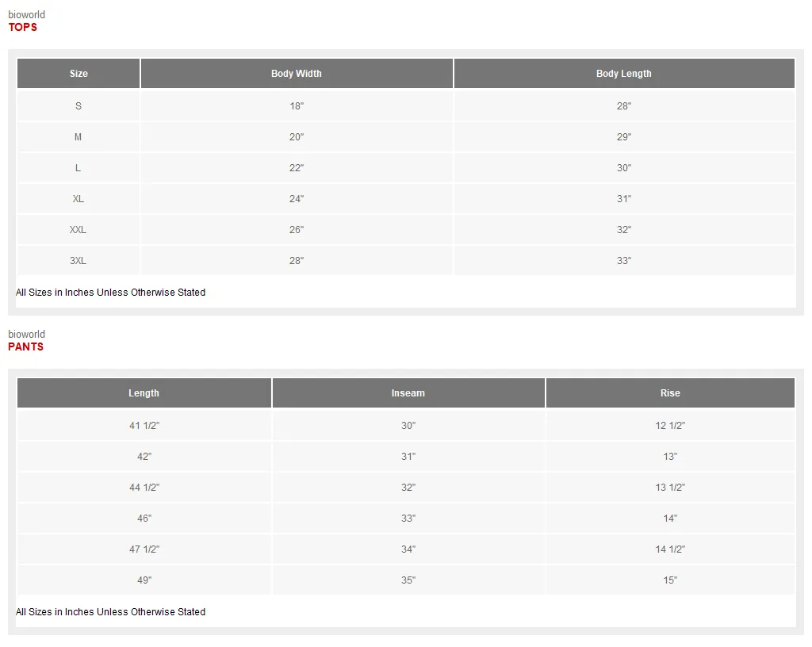Select the Body Width column header

click(x=297, y=74)
